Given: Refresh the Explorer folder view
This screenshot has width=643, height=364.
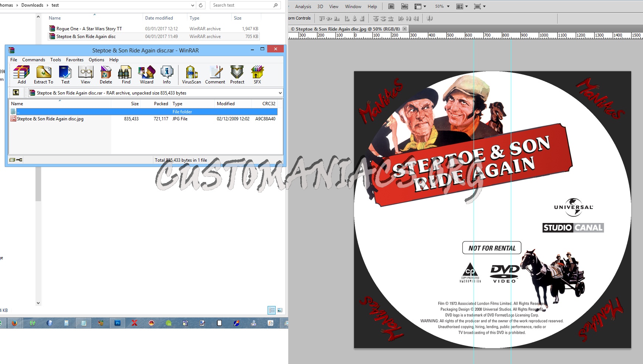Looking at the screenshot, I should (201, 5).
